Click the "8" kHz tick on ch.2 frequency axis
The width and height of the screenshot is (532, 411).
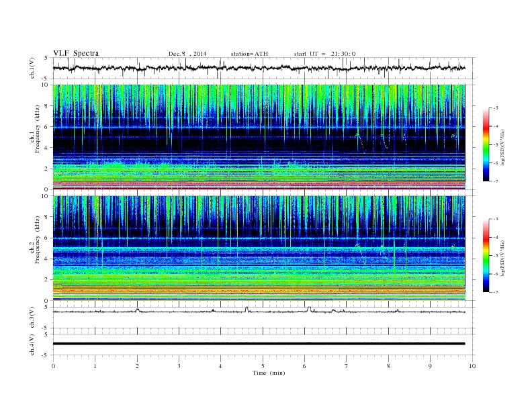47,217
